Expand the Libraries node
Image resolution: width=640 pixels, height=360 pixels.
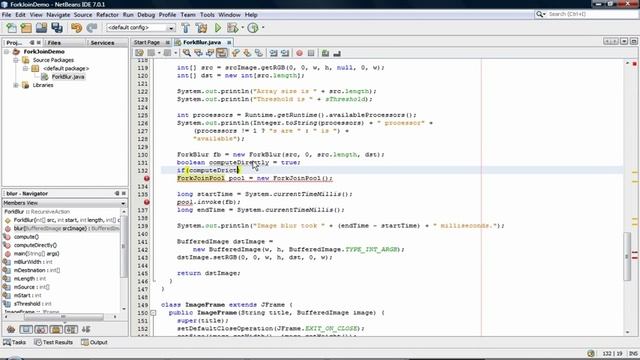pos(16,85)
